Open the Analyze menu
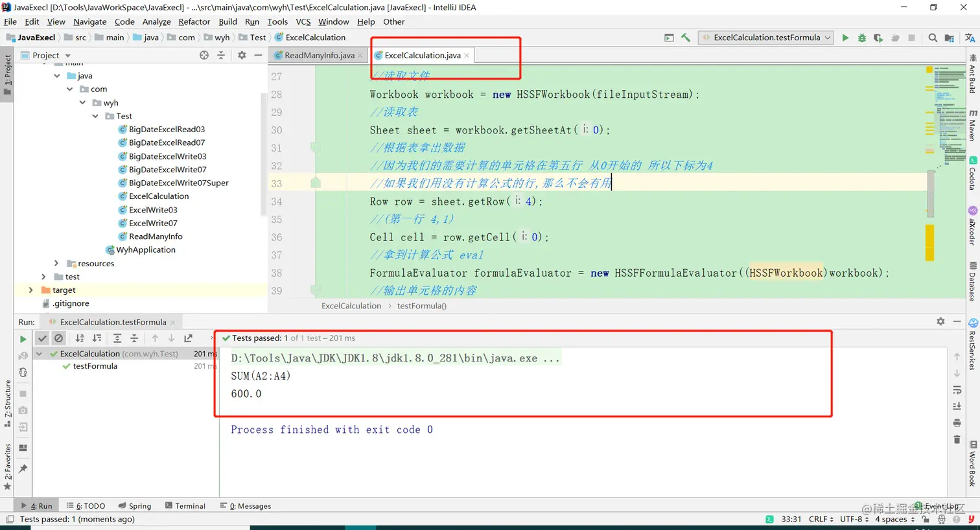 click(156, 21)
